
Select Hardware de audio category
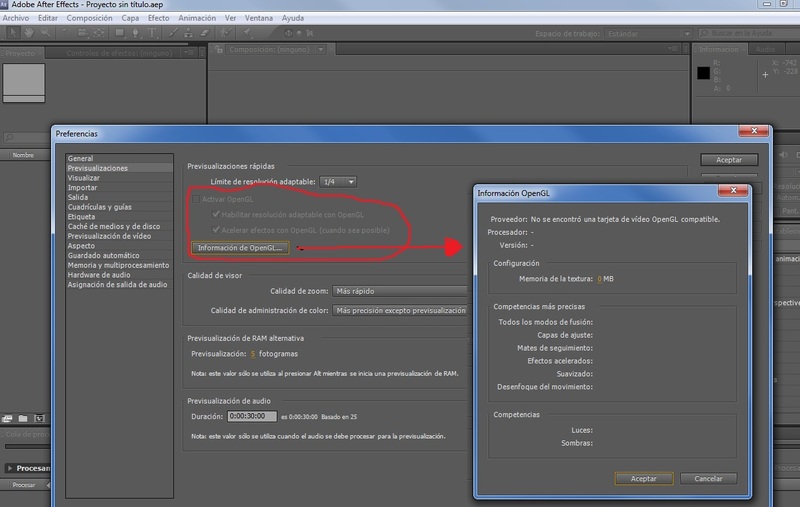119,275
